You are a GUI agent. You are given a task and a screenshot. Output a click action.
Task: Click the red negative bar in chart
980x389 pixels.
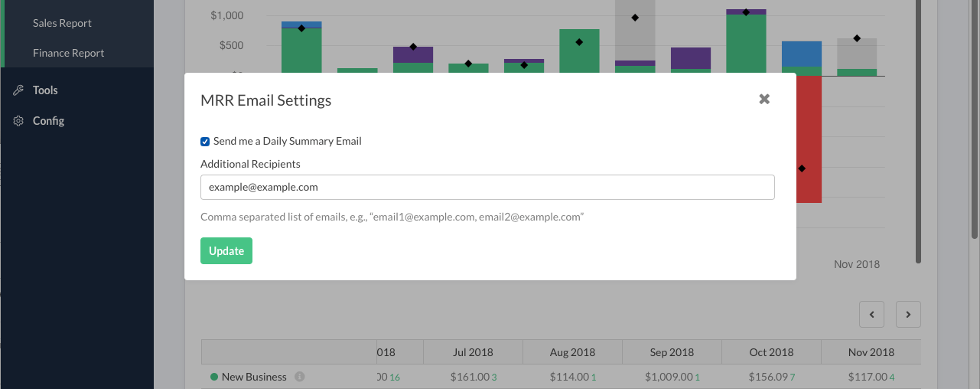[809, 184]
